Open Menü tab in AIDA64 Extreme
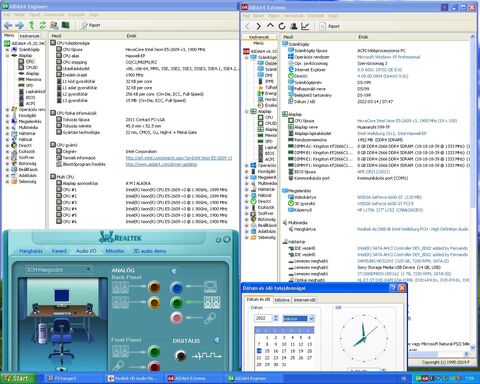The image size is (480, 384). pos(258,43)
